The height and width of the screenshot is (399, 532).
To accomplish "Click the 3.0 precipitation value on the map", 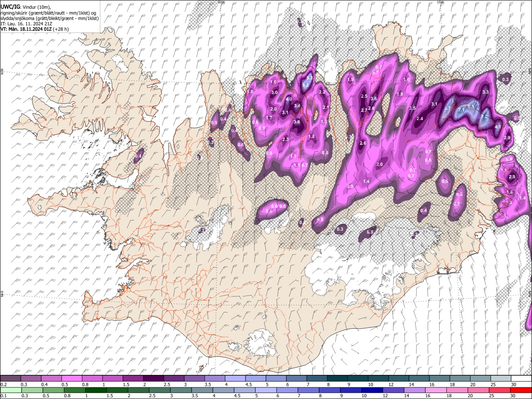I will point(274,92).
